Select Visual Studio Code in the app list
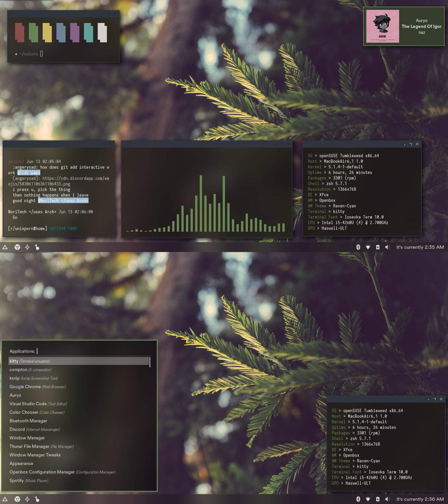 pyautogui.click(x=28, y=404)
